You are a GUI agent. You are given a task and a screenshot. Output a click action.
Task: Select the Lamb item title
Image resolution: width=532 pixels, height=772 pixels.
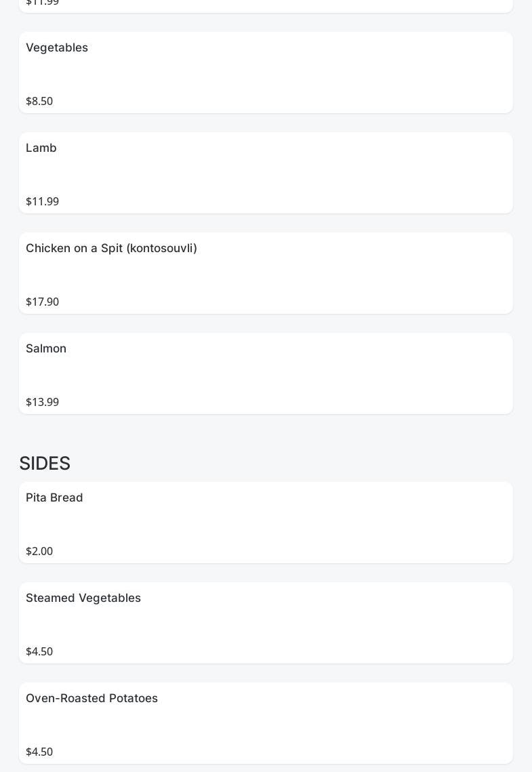tap(41, 148)
